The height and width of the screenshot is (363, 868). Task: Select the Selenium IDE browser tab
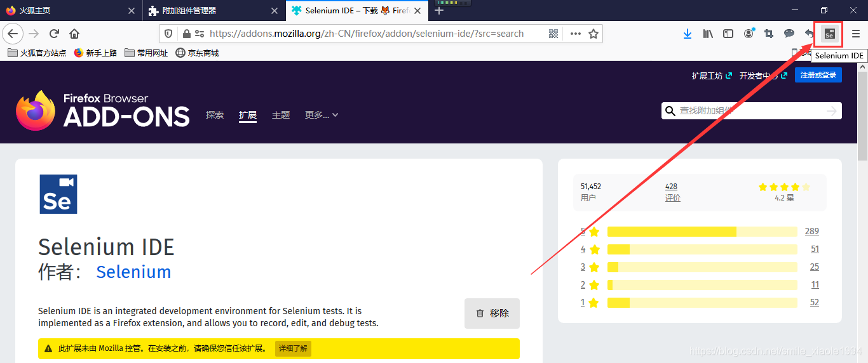357,11
